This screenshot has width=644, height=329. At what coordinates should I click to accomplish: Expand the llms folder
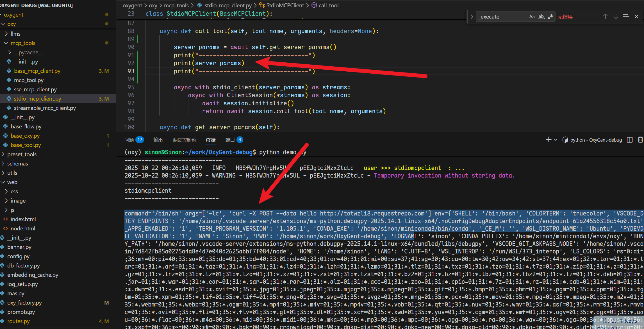click(x=15, y=34)
